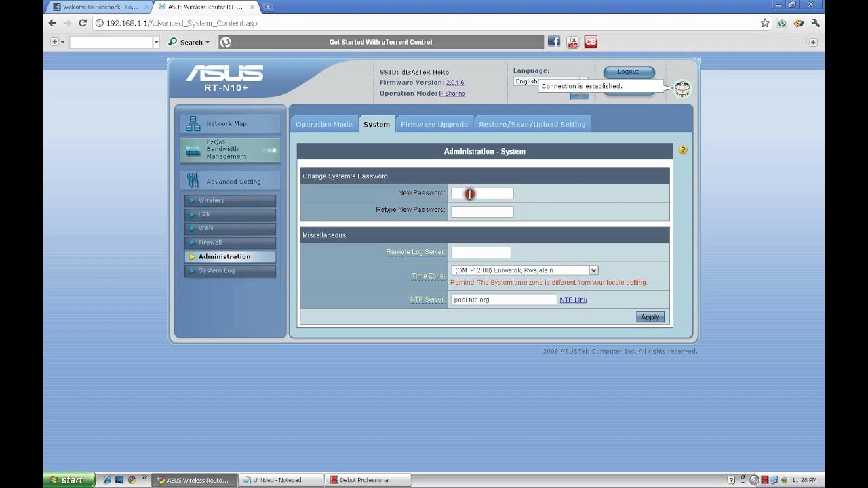
Task: Launch Chrome from Quick Launch
Action: coord(132,480)
